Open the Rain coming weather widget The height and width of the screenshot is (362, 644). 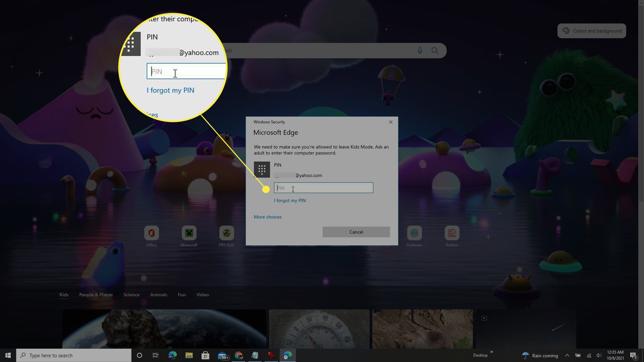540,356
